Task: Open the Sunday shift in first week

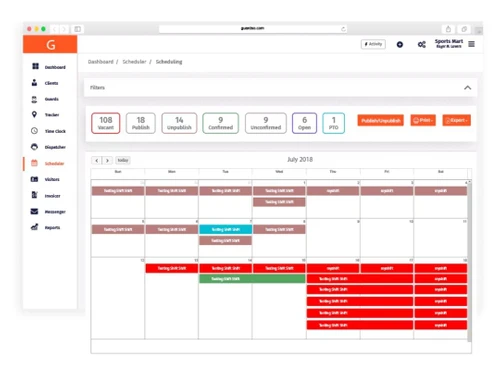Action: pos(118,191)
